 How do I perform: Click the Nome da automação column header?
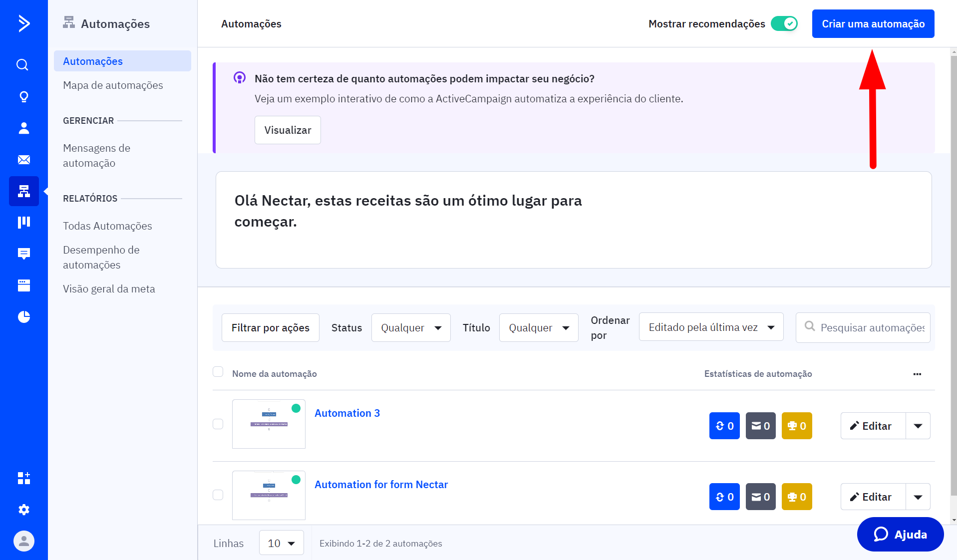(274, 374)
